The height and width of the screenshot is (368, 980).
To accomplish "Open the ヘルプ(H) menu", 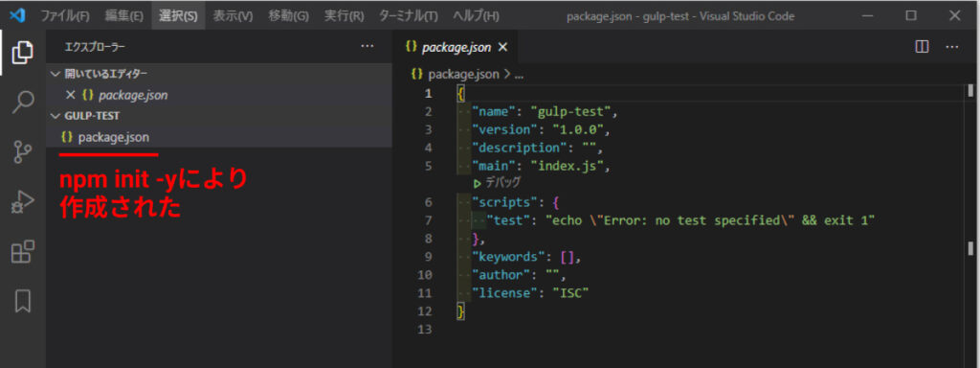I will pyautogui.click(x=476, y=15).
